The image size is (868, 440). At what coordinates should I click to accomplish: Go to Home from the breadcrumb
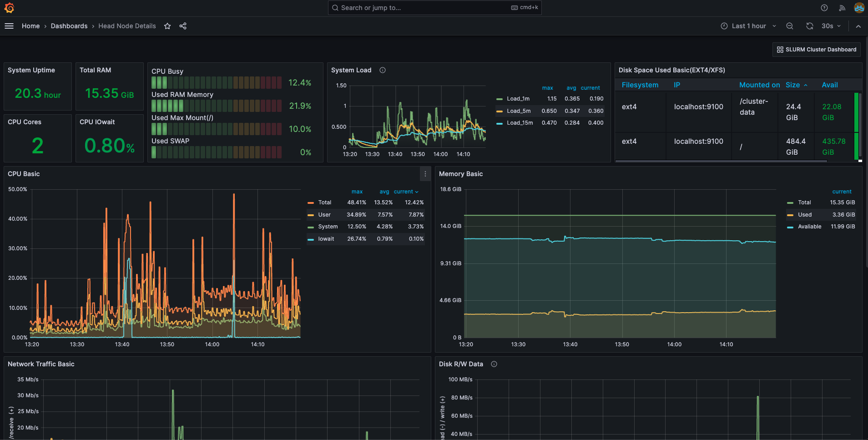30,26
